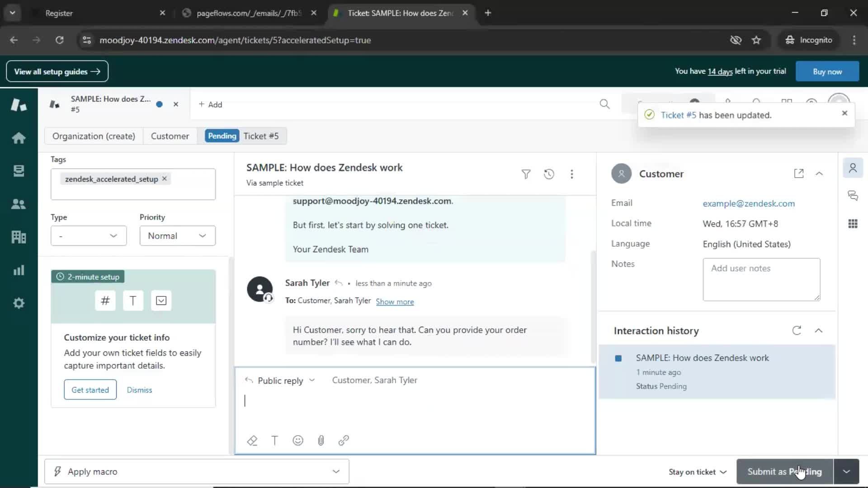Click in the Add user notes field
This screenshot has width=868, height=488.
coord(761,279)
